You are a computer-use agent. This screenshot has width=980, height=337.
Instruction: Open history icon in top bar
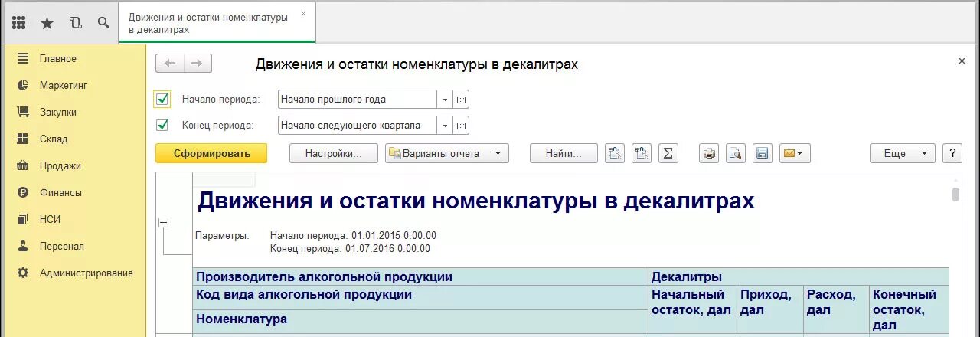75,23
